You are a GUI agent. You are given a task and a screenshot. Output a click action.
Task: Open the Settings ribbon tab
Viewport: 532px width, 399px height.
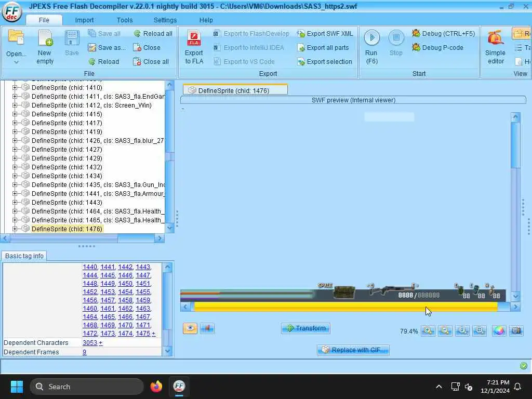[165, 20]
